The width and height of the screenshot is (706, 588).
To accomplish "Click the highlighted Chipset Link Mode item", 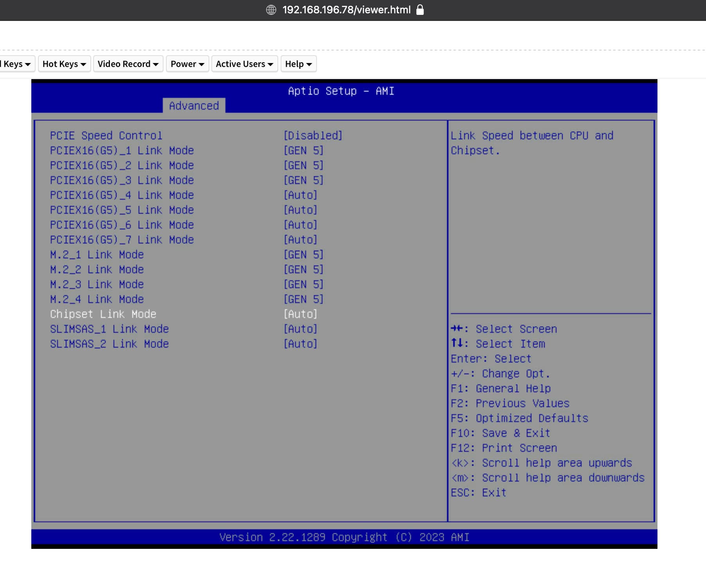I will pyautogui.click(x=103, y=314).
